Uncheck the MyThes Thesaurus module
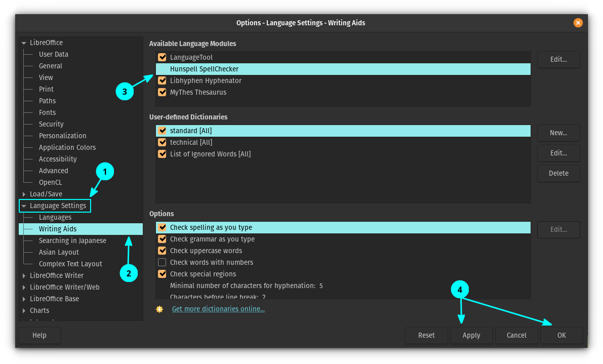603x364 pixels. click(x=162, y=92)
